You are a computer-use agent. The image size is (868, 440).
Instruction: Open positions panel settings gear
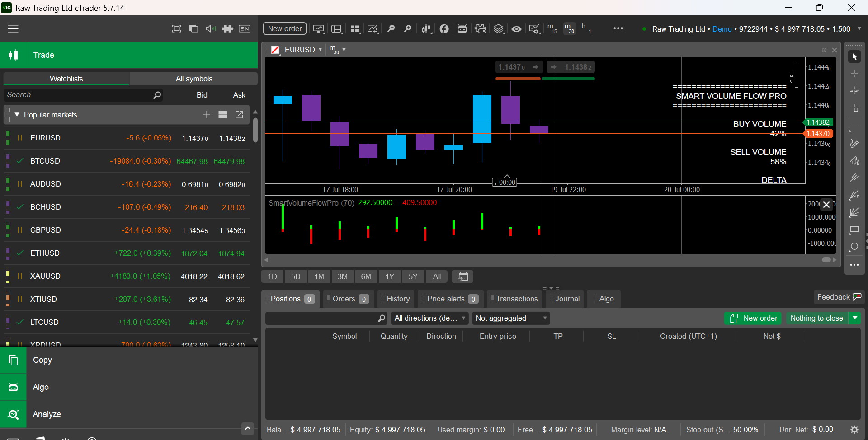pyautogui.click(x=854, y=430)
